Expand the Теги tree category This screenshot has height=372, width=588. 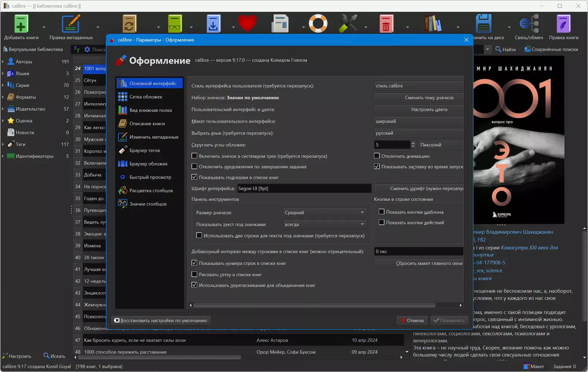coord(3,144)
